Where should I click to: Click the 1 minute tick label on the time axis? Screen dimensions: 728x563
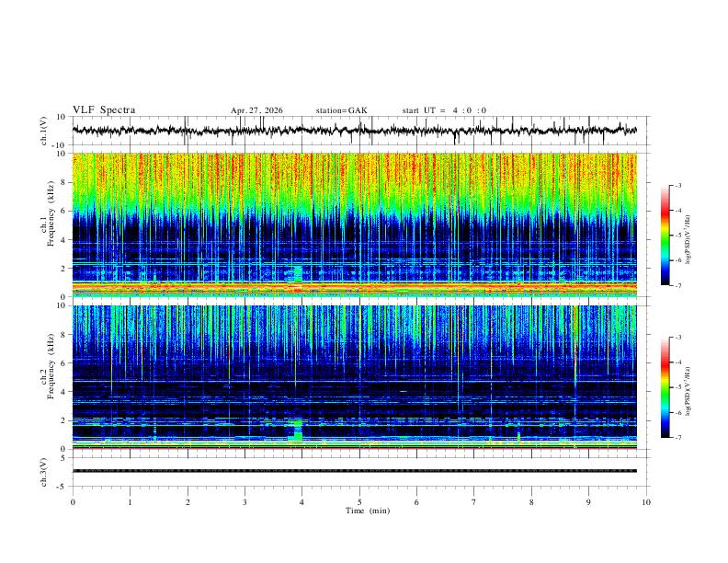click(x=130, y=502)
